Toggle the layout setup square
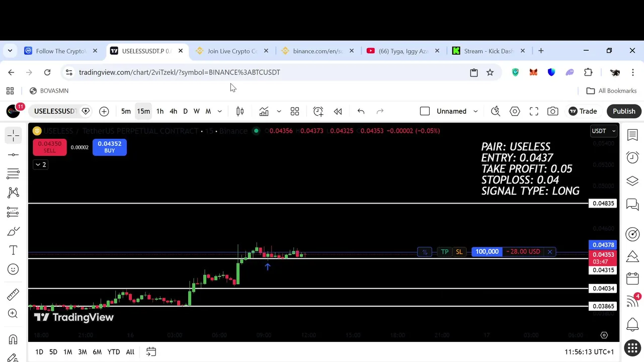644x362 pixels. [x=425, y=111]
